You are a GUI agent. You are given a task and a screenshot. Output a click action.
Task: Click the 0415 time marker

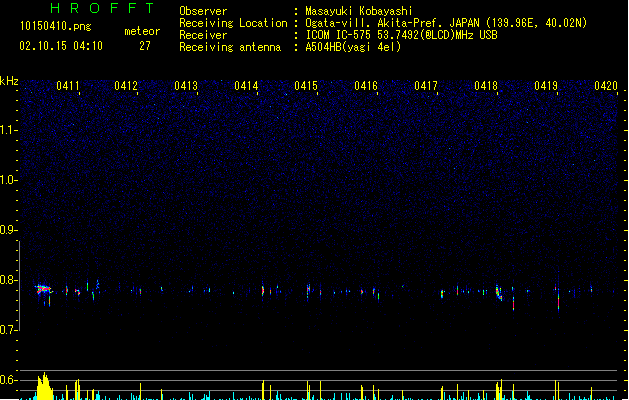click(306, 86)
